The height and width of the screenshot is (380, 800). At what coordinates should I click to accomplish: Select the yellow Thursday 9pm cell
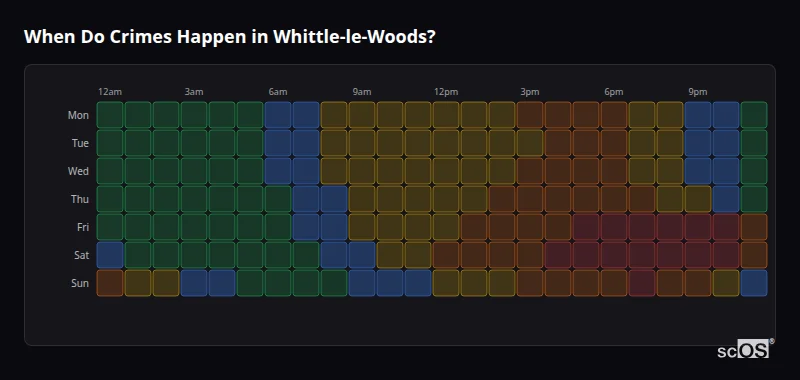(697, 199)
